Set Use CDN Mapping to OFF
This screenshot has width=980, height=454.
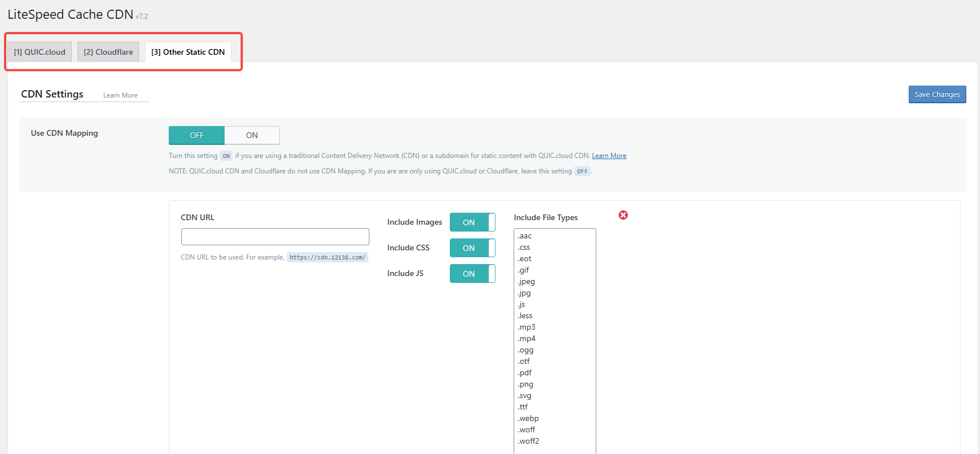(x=197, y=135)
